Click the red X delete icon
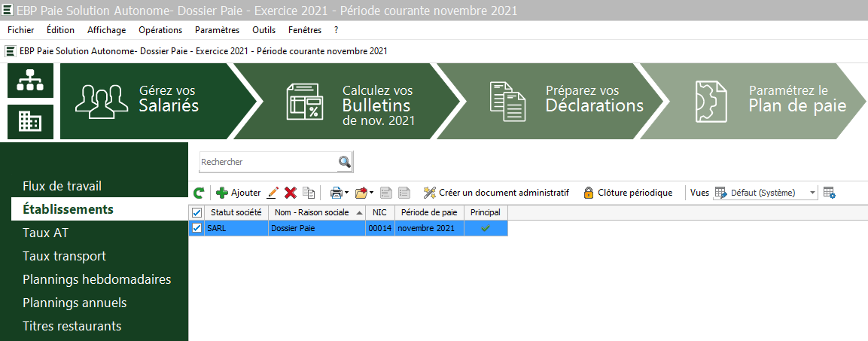The width and height of the screenshot is (868, 341). tap(290, 193)
